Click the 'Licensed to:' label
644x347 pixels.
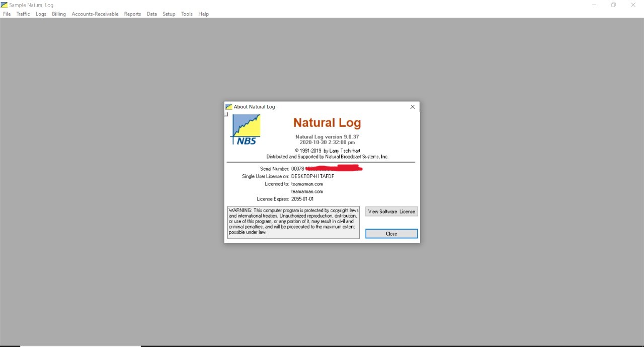pyautogui.click(x=277, y=184)
